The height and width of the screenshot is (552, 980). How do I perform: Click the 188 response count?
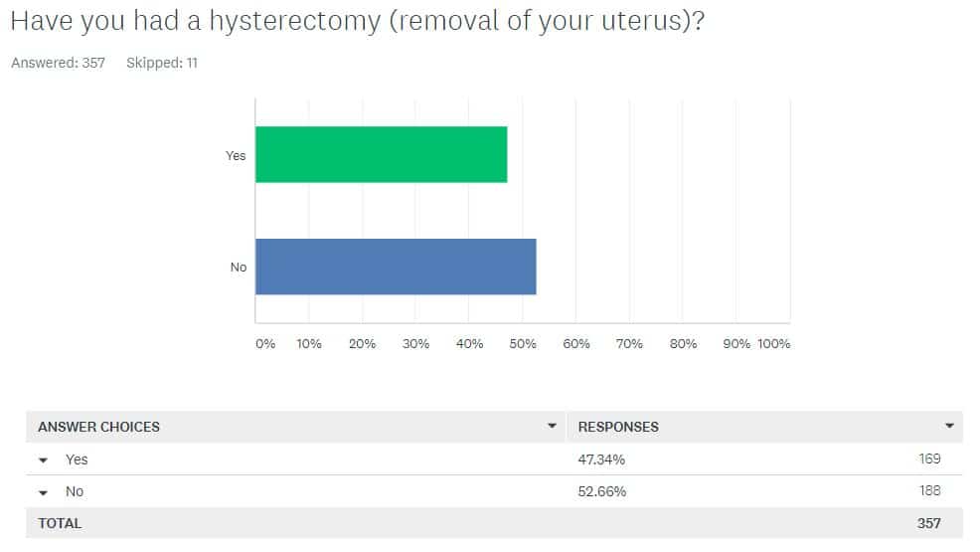[x=929, y=490]
